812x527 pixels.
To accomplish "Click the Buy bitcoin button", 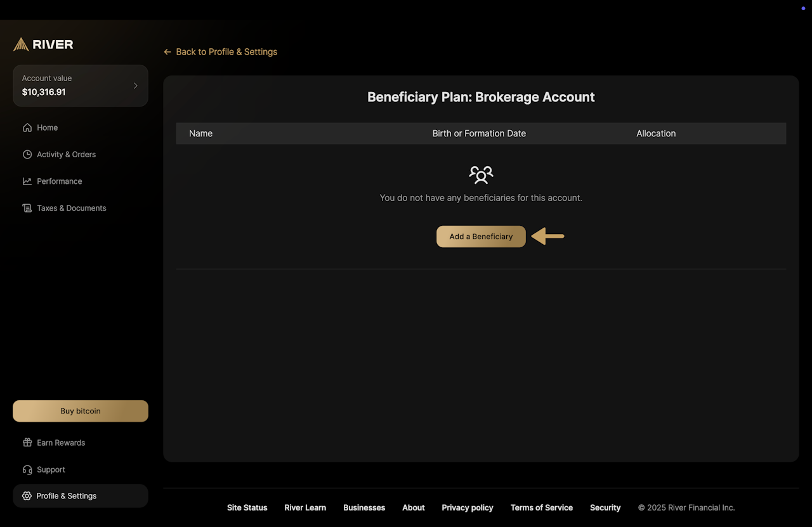I will coord(81,411).
